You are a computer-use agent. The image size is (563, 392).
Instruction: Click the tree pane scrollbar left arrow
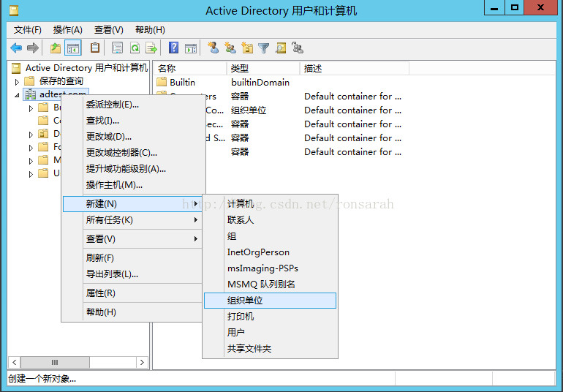pos(15,362)
